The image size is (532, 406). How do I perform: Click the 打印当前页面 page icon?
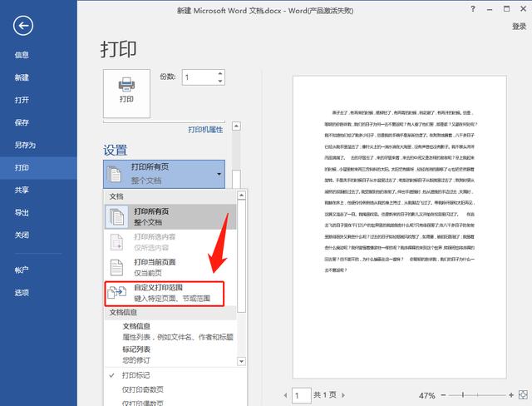coord(116,268)
